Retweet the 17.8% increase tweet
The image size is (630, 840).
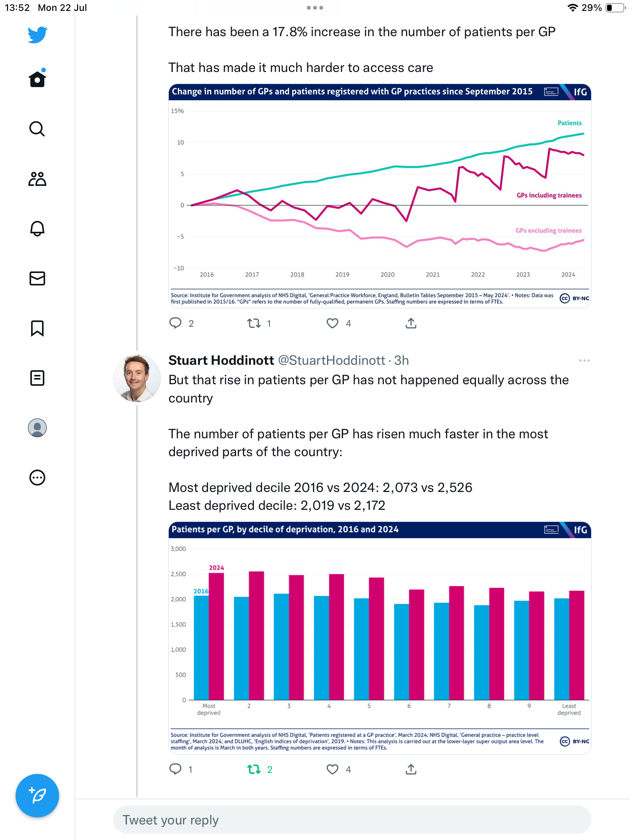(x=254, y=323)
